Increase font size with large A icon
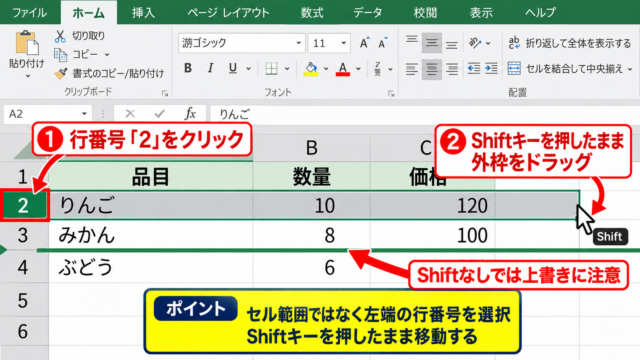 364,43
